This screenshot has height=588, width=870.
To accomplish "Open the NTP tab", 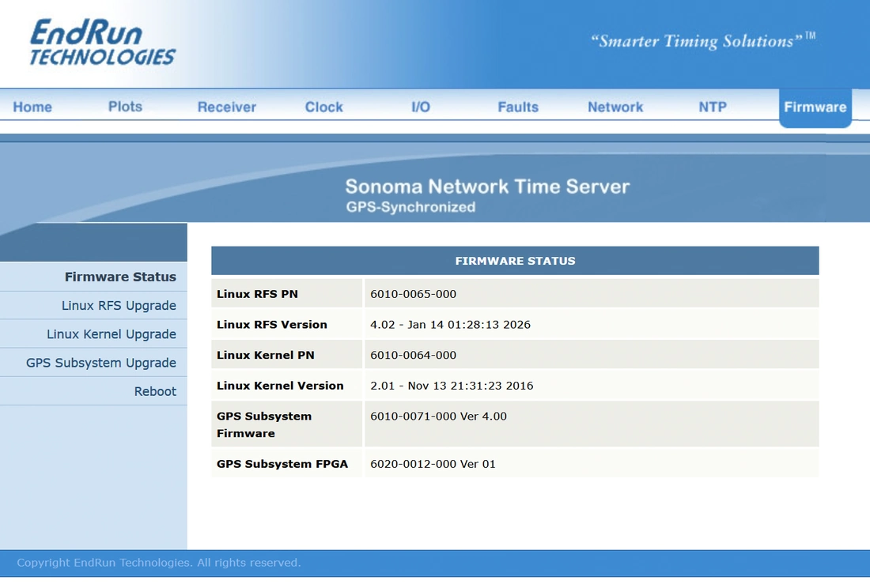I will click(713, 107).
